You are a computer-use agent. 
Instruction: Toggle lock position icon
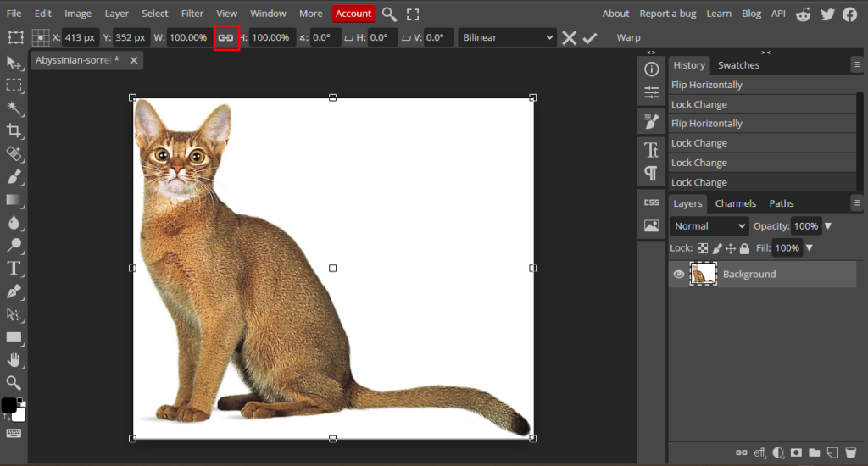click(731, 248)
